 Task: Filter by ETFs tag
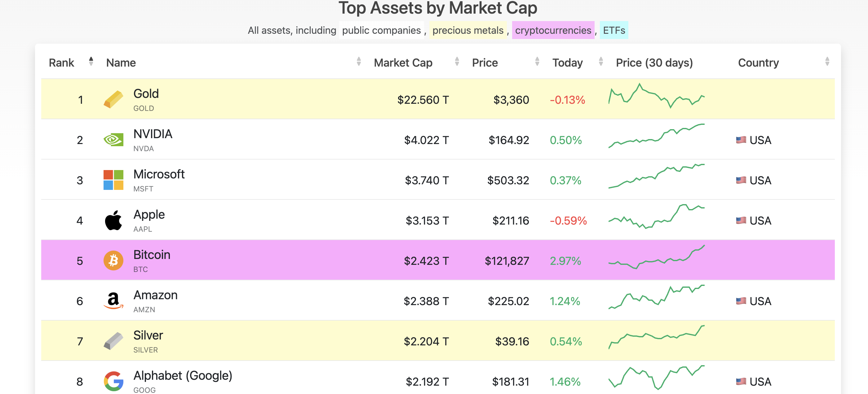click(x=614, y=30)
